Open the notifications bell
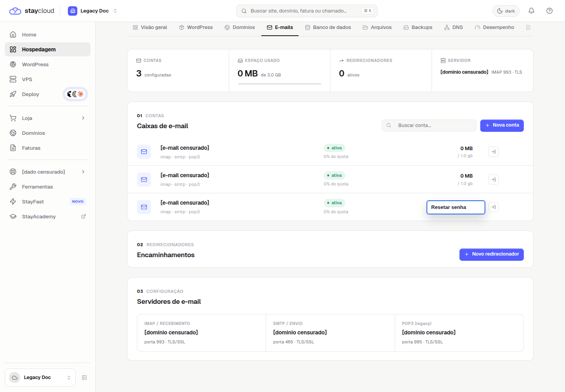 (531, 11)
